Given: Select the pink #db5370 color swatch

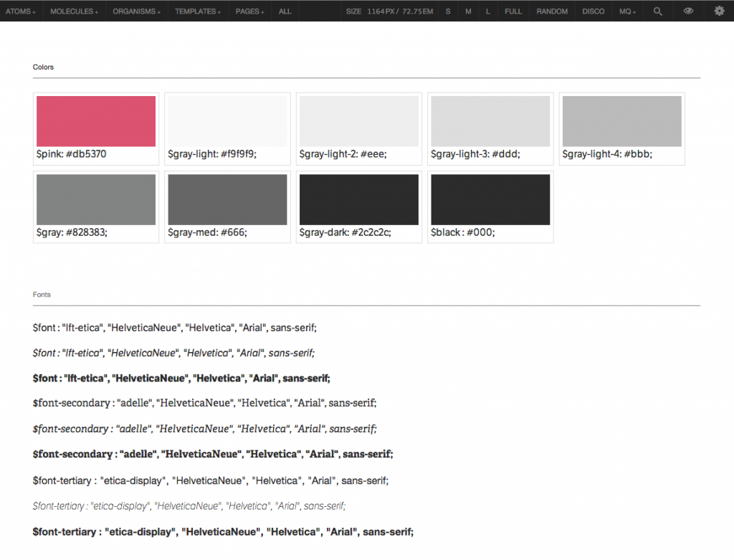Looking at the screenshot, I should point(96,121).
